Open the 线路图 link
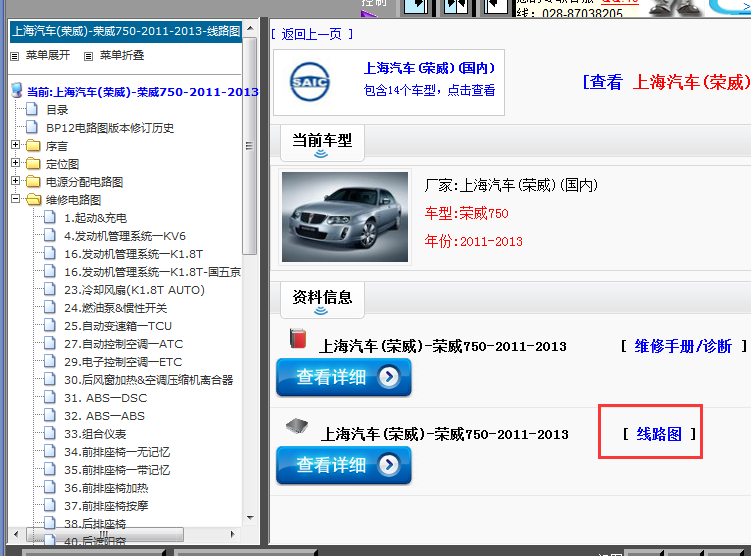The image size is (751, 556). [x=659, y=434]
